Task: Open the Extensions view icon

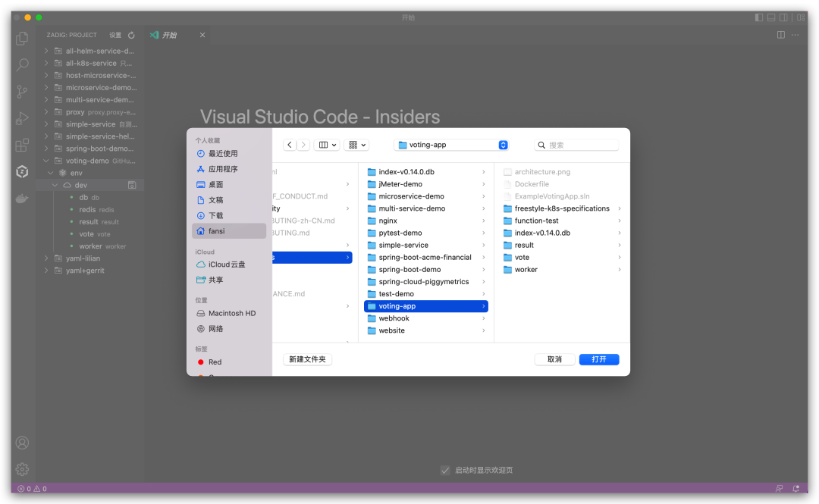Action: [x=22, y=145]
